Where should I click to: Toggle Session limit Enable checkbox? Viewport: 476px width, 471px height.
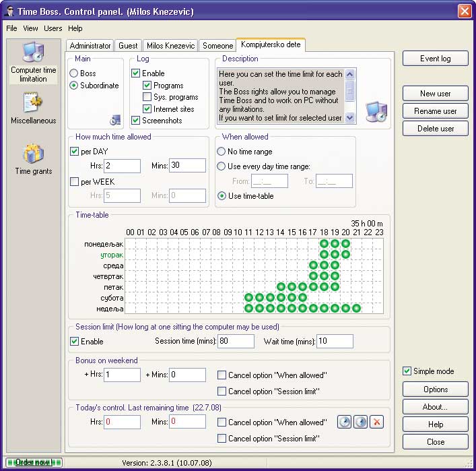click(x=74, y=341)
